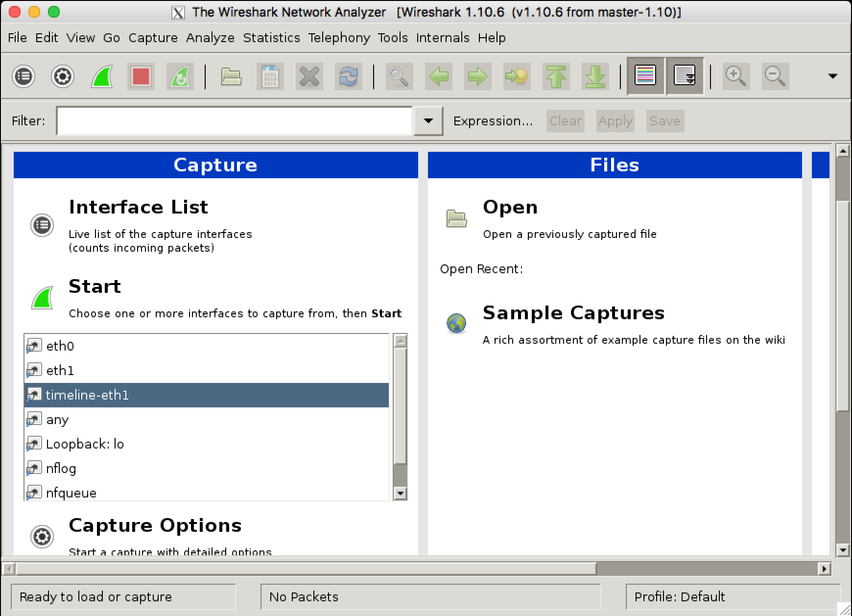The height and width of the screenshot is (616, 852).
Task: Click green shark fin beside Start heading
Action: (42, 298)
